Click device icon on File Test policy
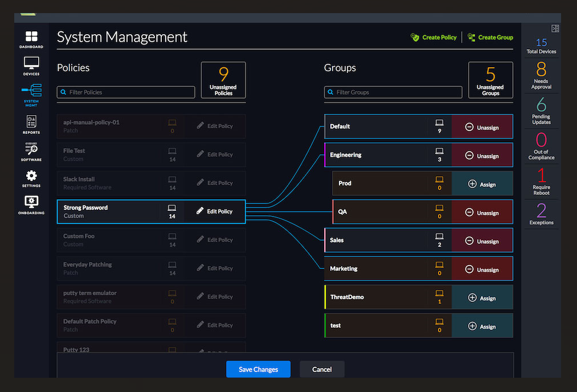 tap(172, 151)
